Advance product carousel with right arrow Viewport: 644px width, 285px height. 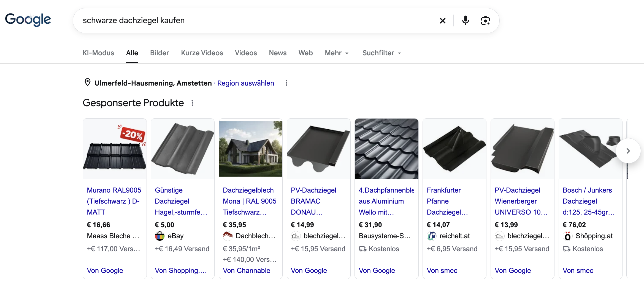click(628, 151)
